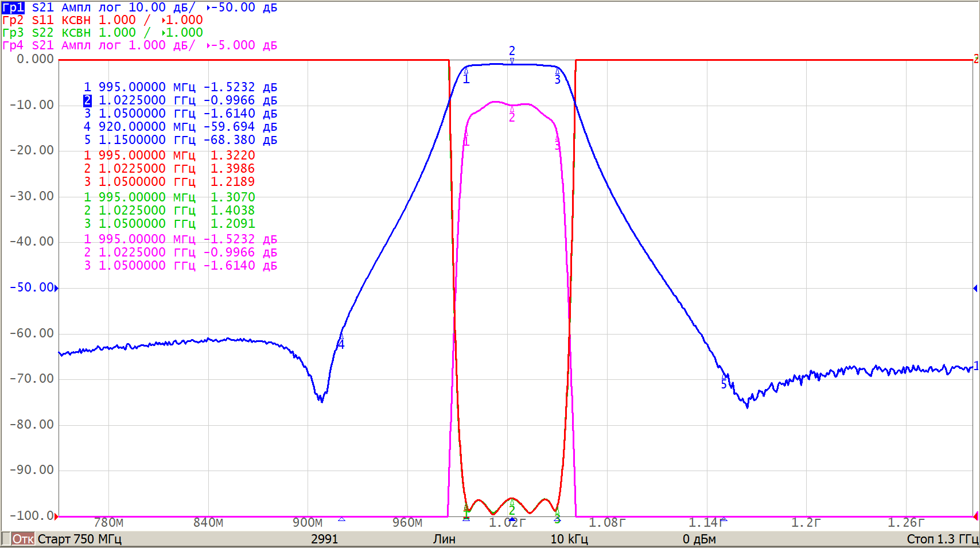Click the 2991 points count field
The height and width of the screenshot is (548, 980).
tap(324, 539)
